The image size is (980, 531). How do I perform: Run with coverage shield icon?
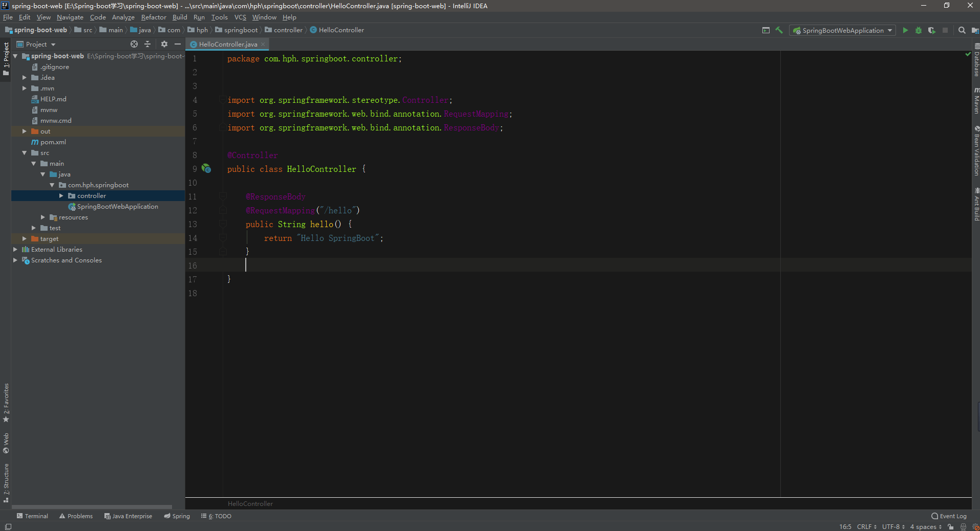click(x=931, y=30)
